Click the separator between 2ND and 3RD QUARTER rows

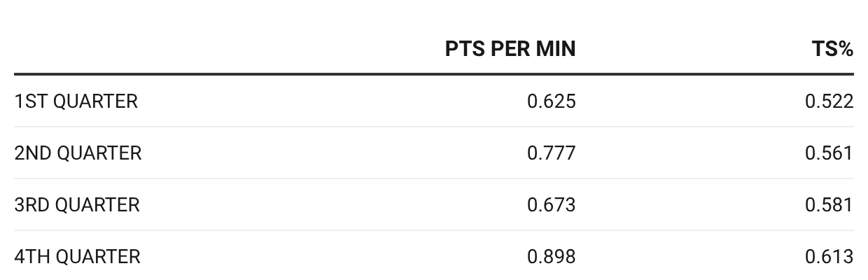[434, 178]
